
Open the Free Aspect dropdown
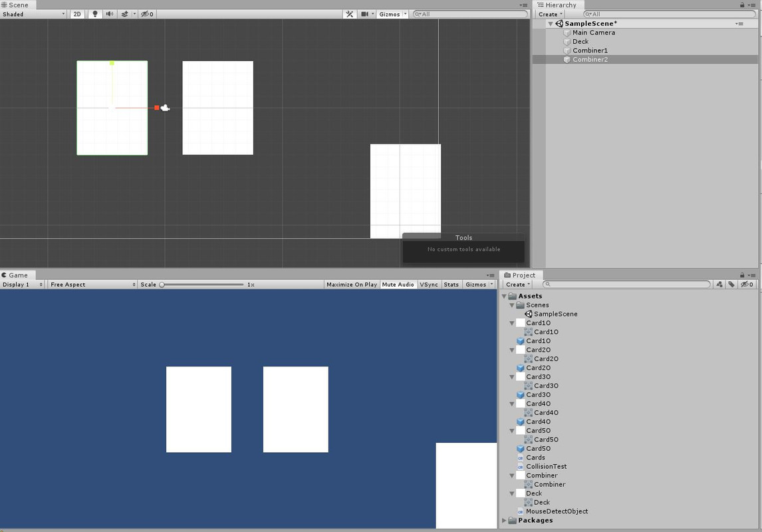coord(93,285)
